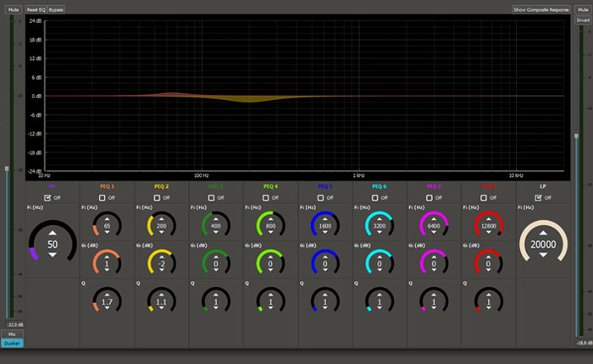This screenshot has height=364, width=593.
Task: Increase PEQ 4 Q above 1
Action: (271, 295)
